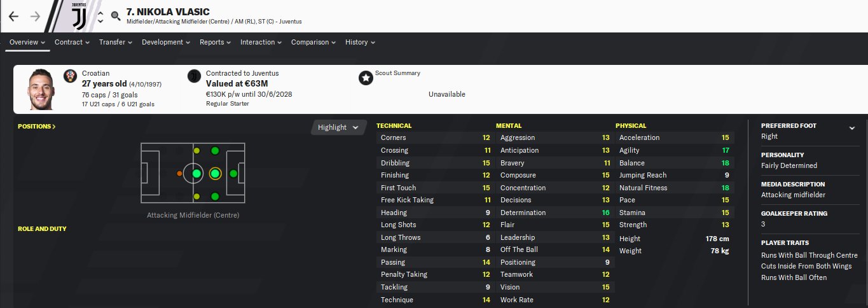Click the Scout Summary star icon

(x=366, y=78)
